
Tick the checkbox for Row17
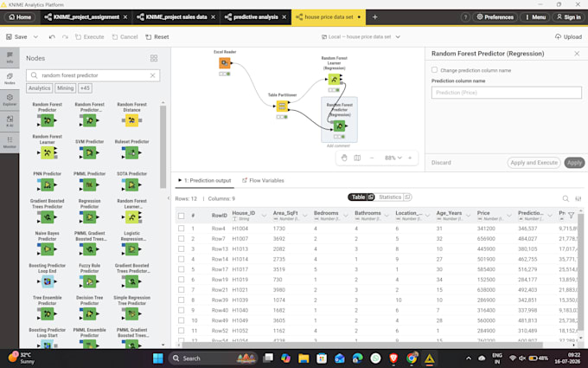(181, 269)
